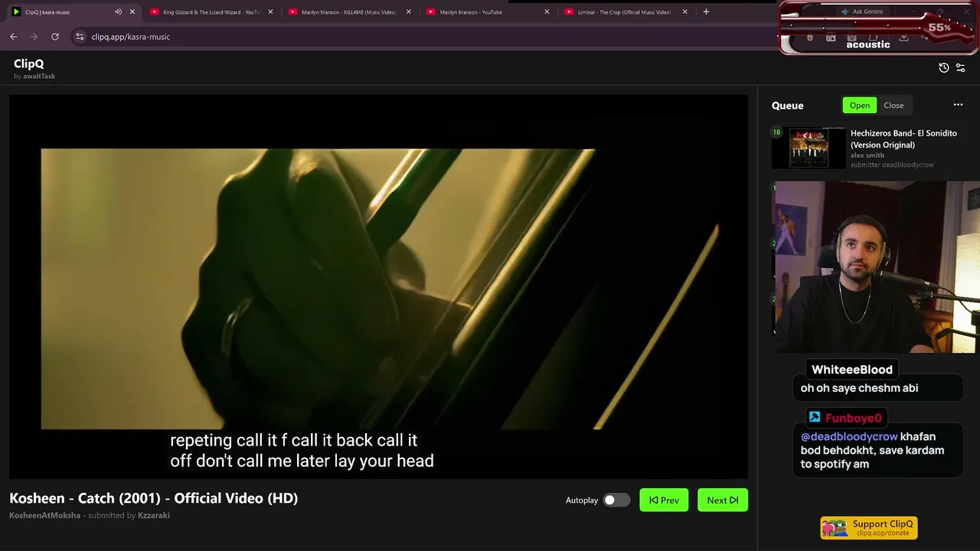Close the Marilyn Manson KILL4ME tab

(409, 12)
